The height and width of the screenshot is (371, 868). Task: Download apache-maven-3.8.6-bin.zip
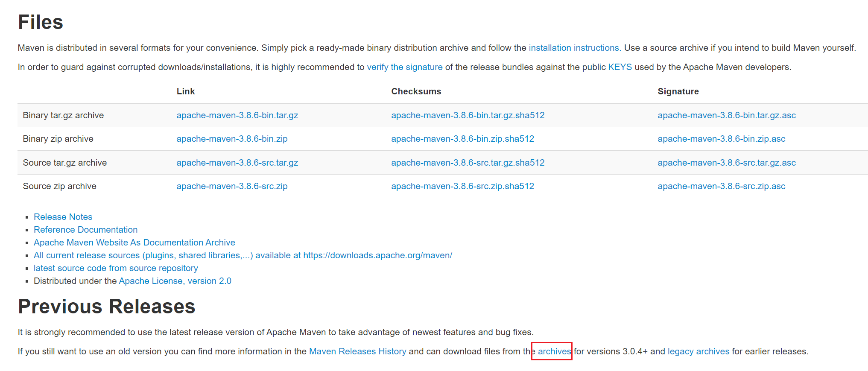click(232, 139)
